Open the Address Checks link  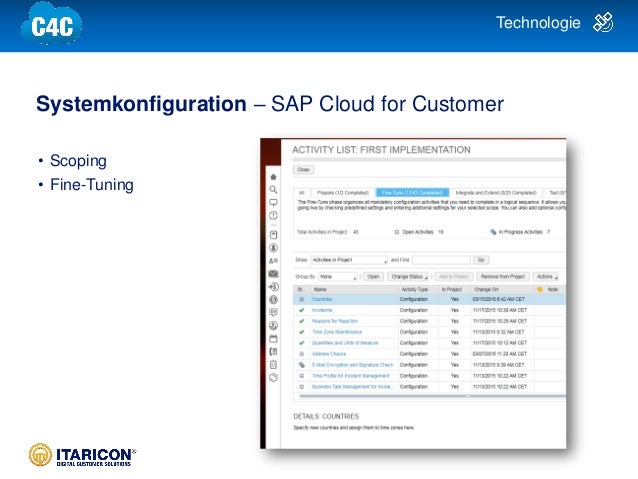[329, 354]
